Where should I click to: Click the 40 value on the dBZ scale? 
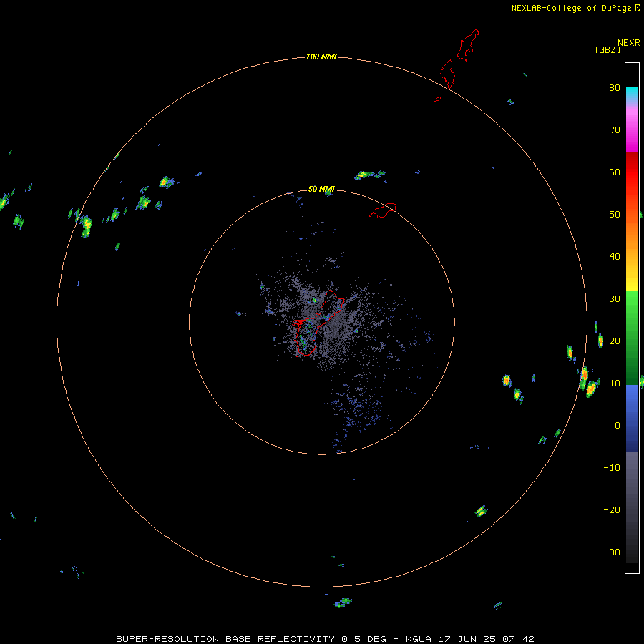click(615, 256)
